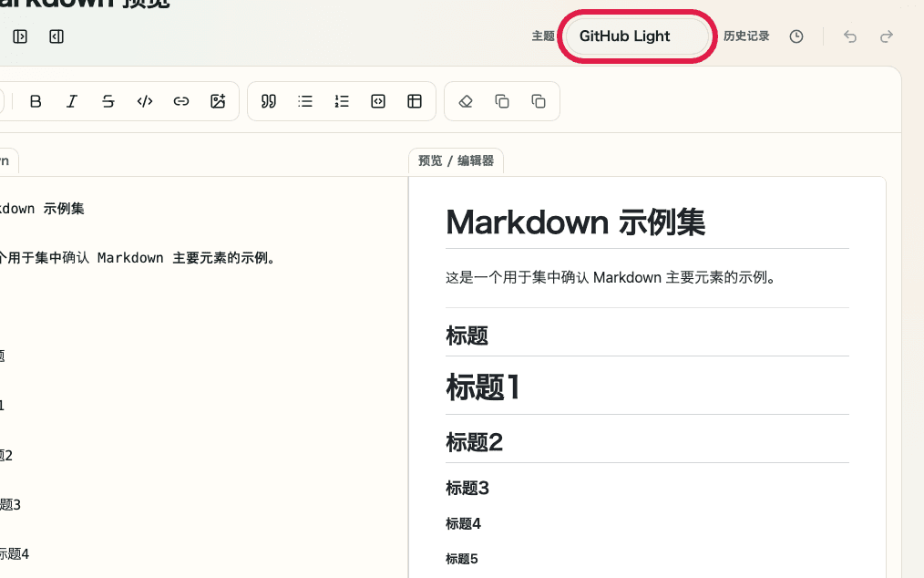Insert a blockquote
924x578 pixels.
tap(268, 101)
